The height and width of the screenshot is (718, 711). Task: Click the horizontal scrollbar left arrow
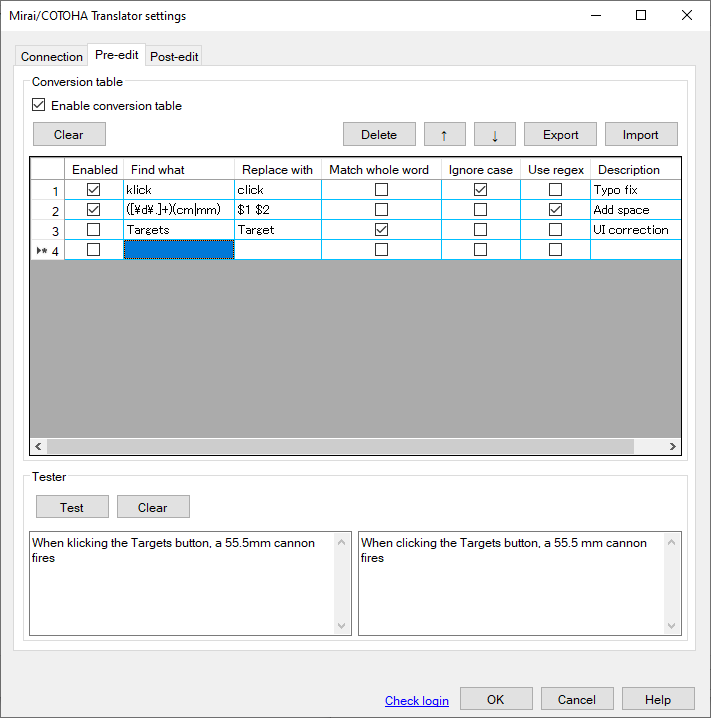tap(39, 447)
